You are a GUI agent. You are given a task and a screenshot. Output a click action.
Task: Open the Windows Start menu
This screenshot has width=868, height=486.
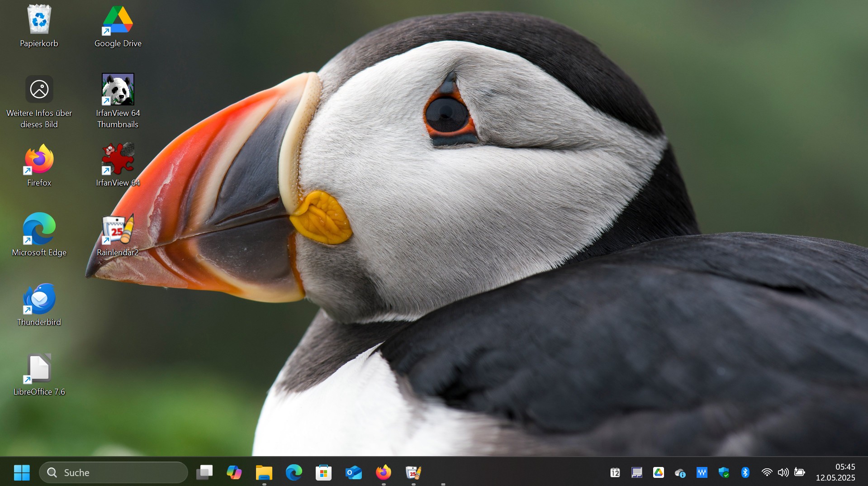click(x=22, y=472)
